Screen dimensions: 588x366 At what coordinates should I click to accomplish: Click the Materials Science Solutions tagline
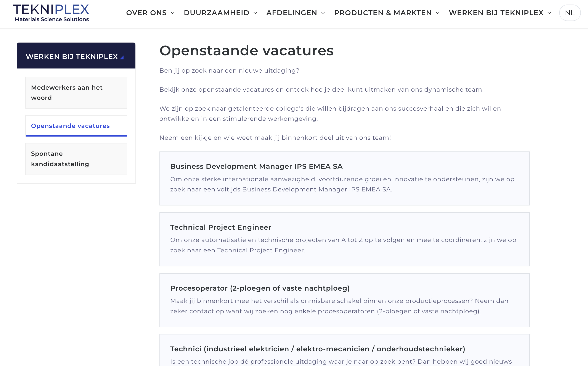click(51, 20)
